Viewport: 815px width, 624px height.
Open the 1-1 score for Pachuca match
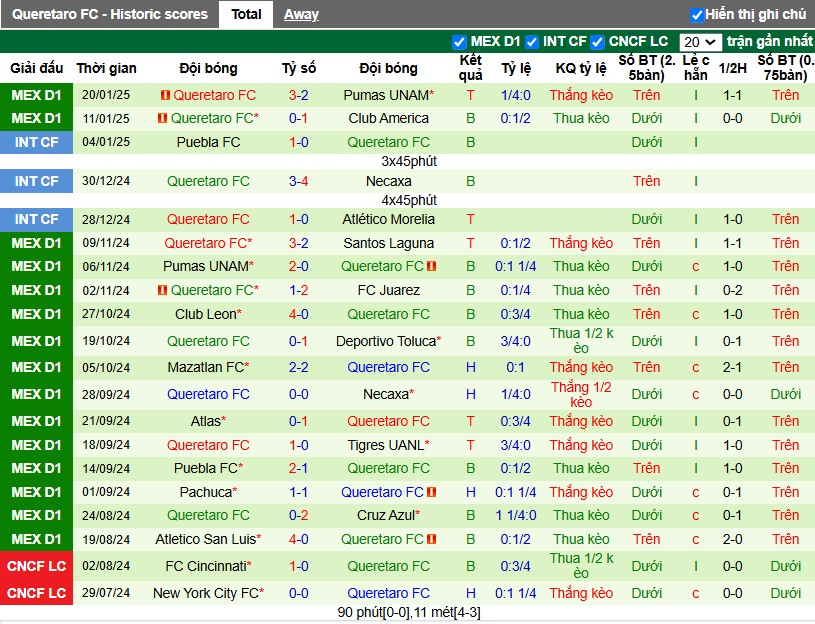(299, 492)
